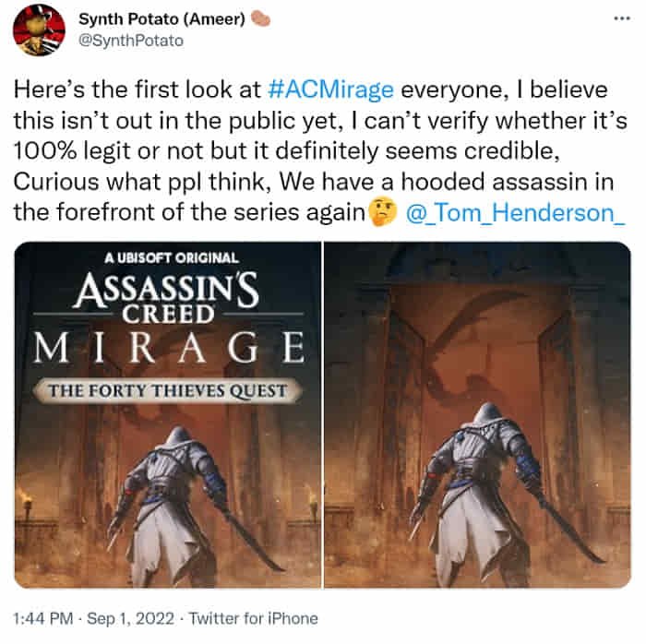Image resolution: width=646 pixels, height=644 pixels.
Task: Click the Sep 1, 2022 date
Action: pyautogui.click(x=126, y=618)
